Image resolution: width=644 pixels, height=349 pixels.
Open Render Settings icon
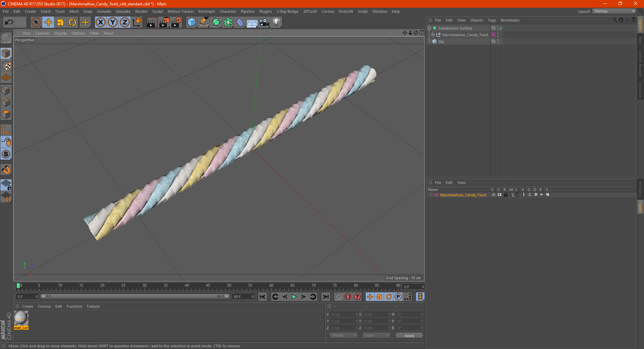[176, 22]
